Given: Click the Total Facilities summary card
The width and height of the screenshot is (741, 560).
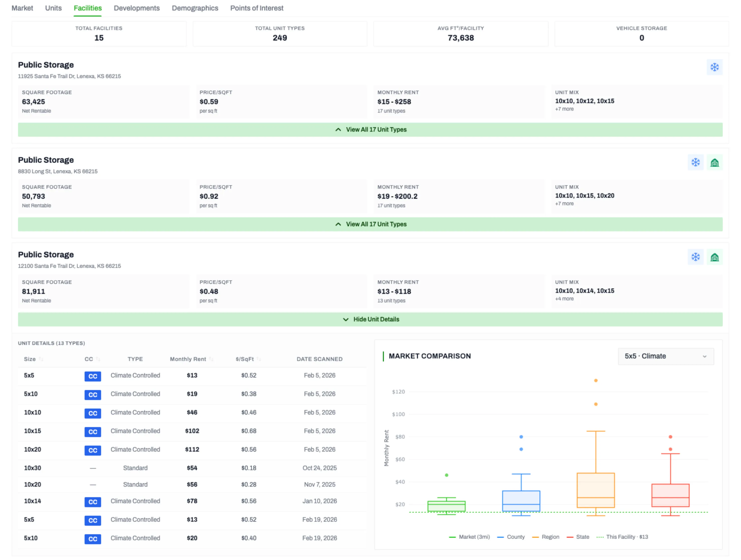Looking at the screenshot, I should [99, 34].
